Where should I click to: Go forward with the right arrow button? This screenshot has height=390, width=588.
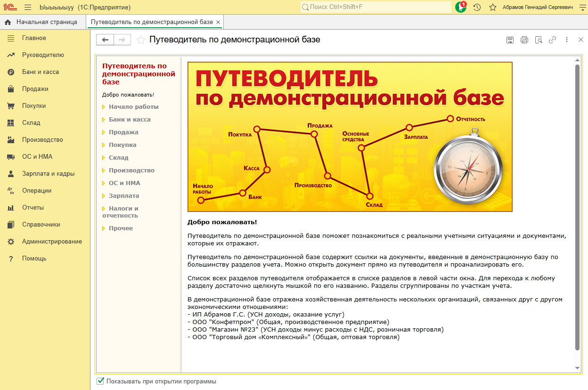(122, 40)
